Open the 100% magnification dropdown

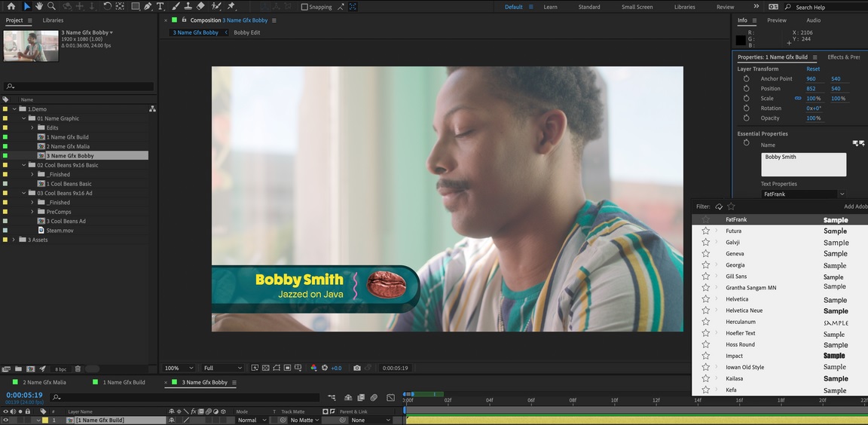point(180,368)
